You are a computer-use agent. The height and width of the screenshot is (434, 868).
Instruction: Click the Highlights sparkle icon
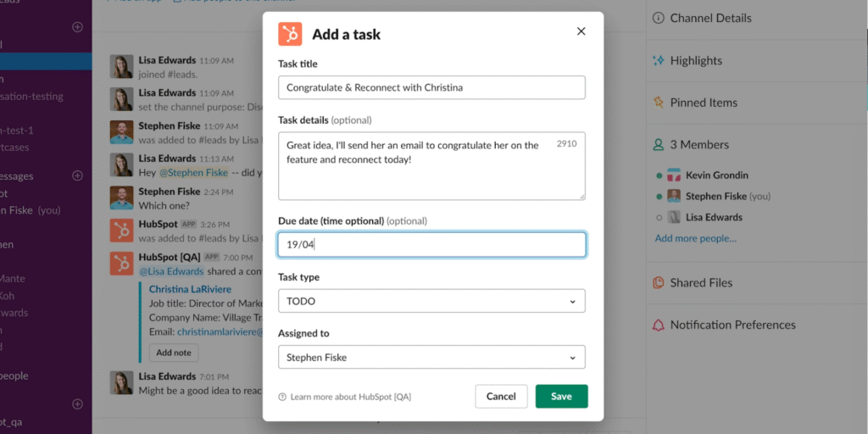pyautogui.click(x=658, y=60)
